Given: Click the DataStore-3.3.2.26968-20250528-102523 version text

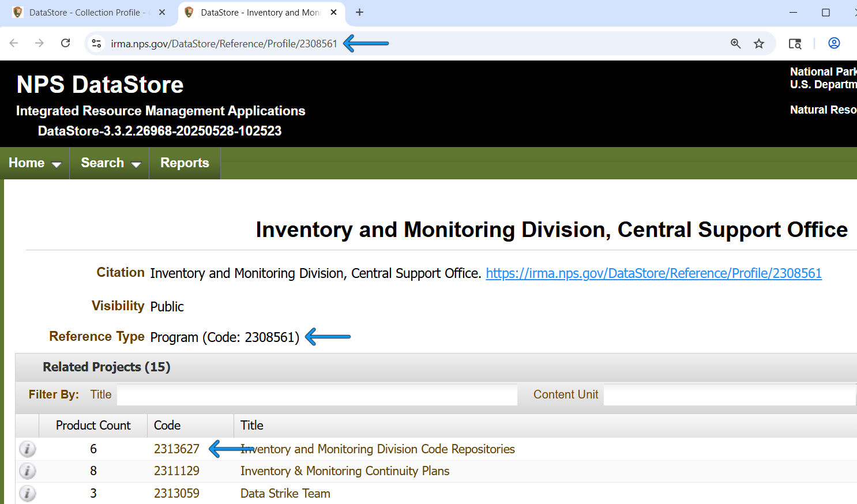Looking at the screenshot, I should click(x=160, y=131).
